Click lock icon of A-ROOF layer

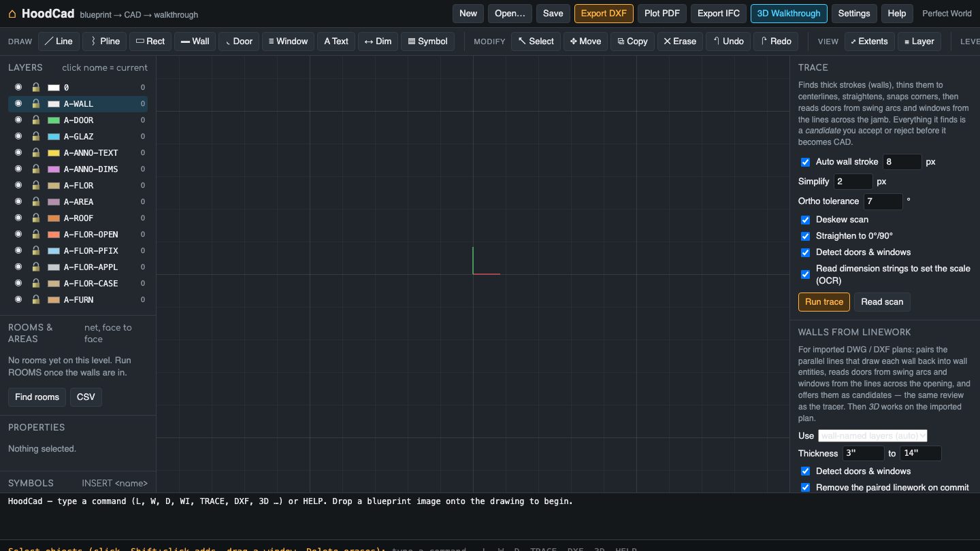click(x=36, y=218)
